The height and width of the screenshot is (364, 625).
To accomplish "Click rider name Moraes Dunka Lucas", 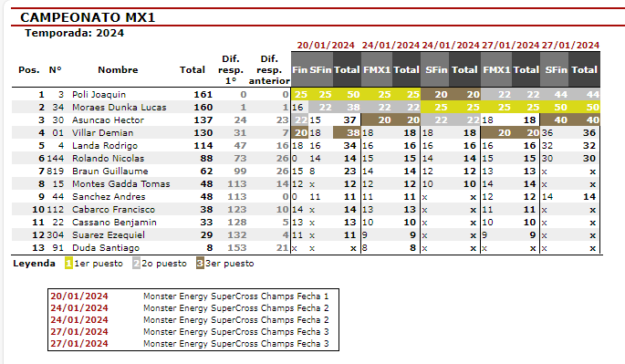I will [120, 108].
